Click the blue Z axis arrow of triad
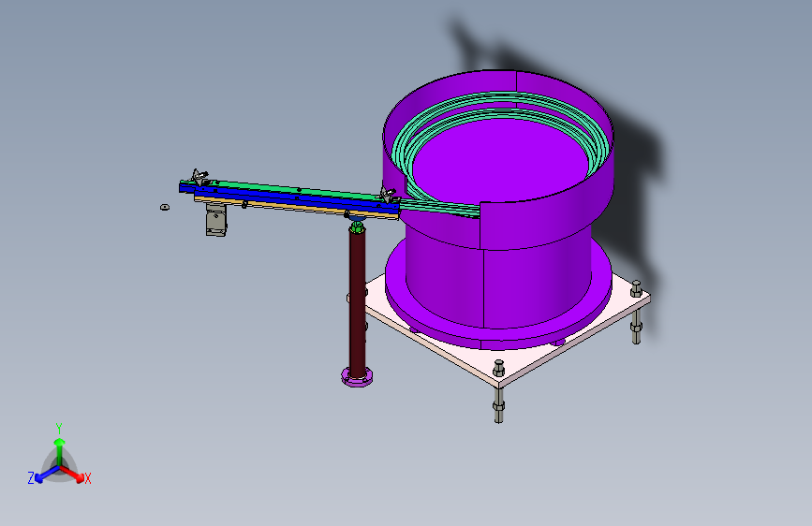Screen dimensions: 812x526 point(46,475)
